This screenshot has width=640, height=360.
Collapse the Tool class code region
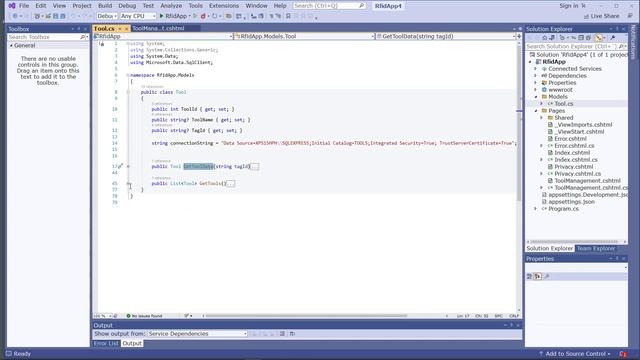click(x=128, y=92)
